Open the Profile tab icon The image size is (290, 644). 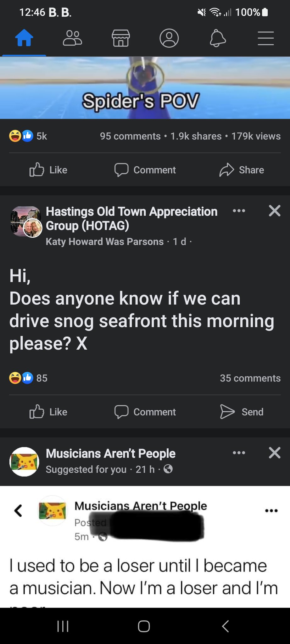(169, 38)
